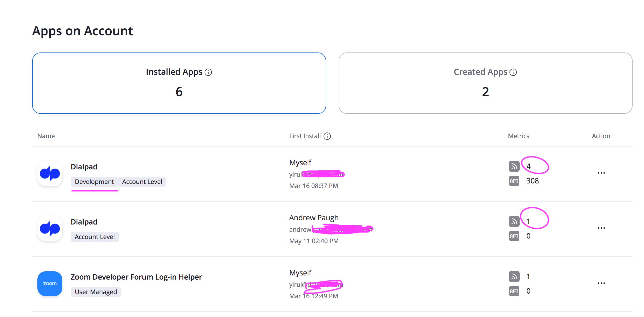The image size is (644, 317).
Task: Click the second Dialpad app logo
Action: point(50,229)
